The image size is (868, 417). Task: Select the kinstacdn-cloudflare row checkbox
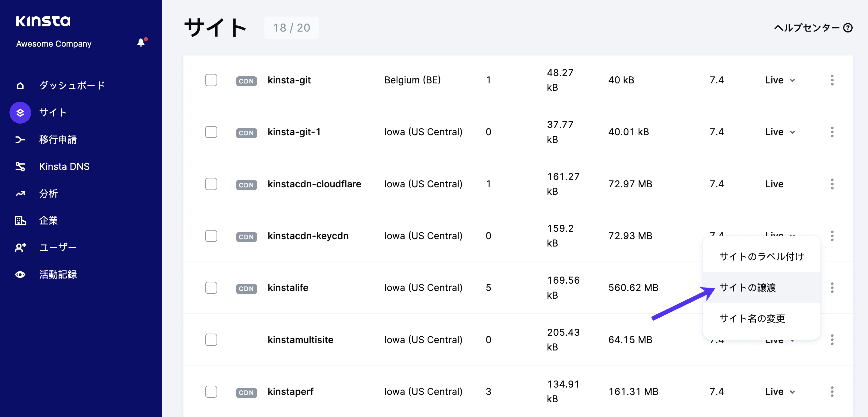click(211, 184)
